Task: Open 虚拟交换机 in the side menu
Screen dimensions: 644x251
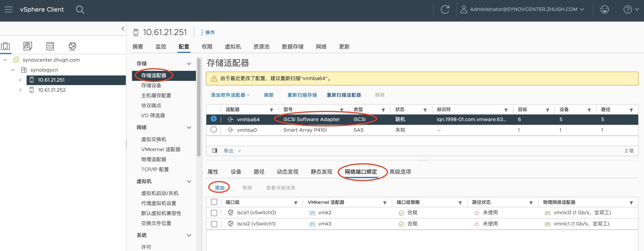Action: coord(154,139)
